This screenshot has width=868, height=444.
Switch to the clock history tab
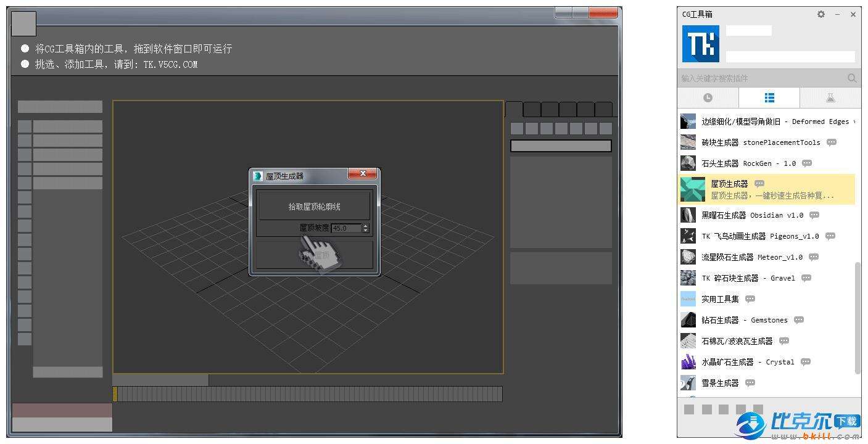708,97
